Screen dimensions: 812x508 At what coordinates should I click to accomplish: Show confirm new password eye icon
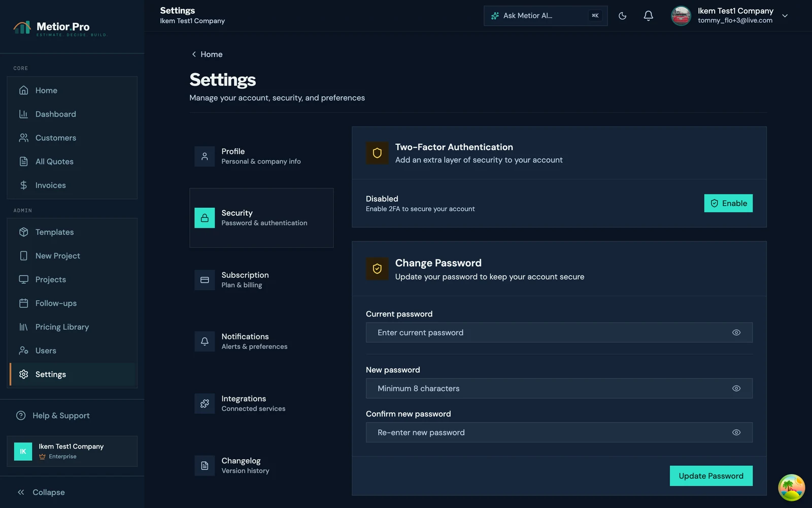point(736,432)
